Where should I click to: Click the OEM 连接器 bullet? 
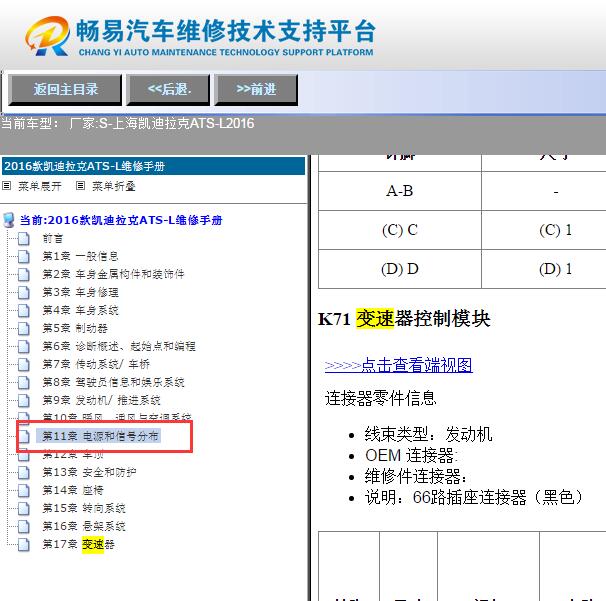point(411,455)
